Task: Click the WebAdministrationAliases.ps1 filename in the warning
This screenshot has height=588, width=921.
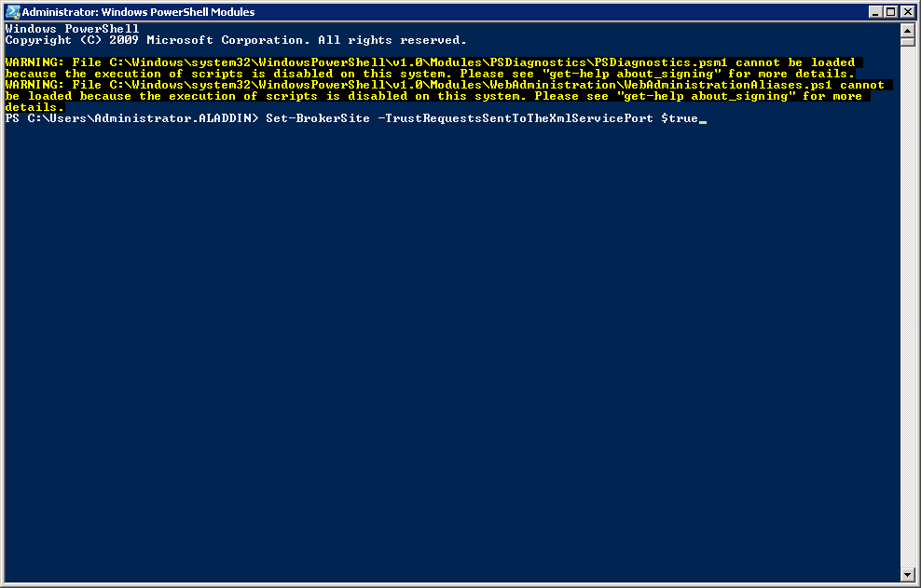Action: pyautogui.click(x=728, y=85)
